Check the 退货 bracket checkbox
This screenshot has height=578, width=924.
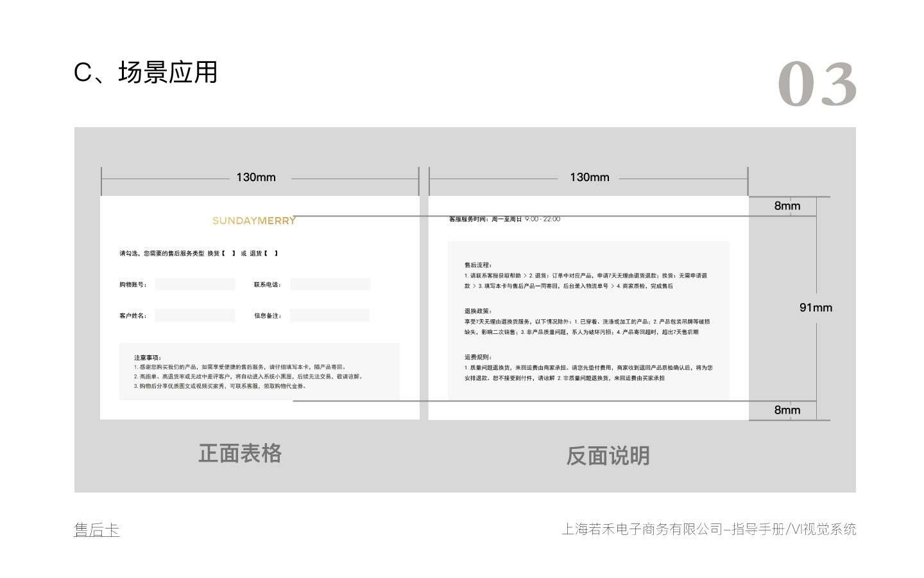(271, 254)
